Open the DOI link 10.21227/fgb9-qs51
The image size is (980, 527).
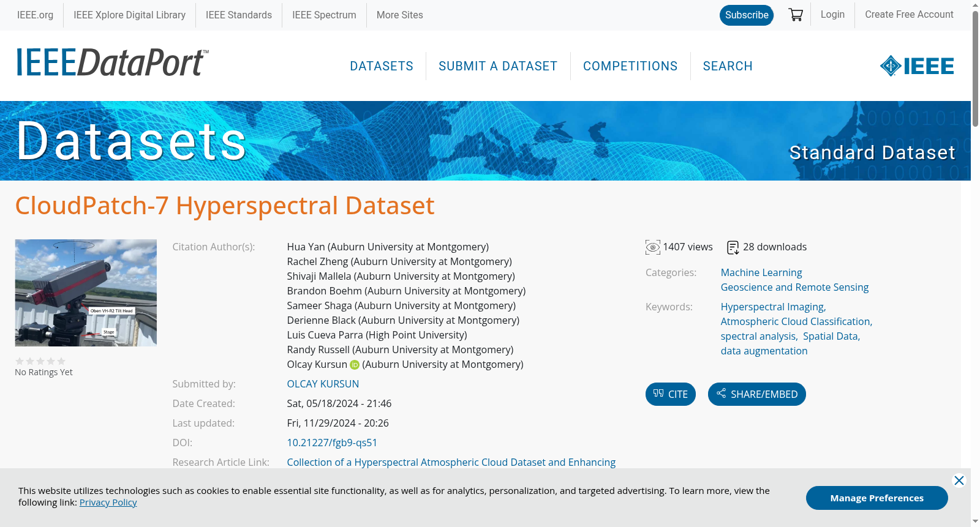[332, 443]
